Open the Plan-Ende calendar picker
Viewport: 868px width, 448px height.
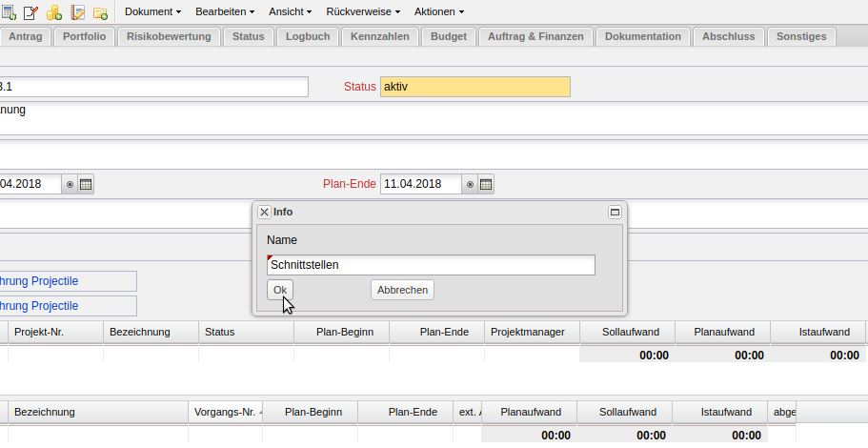pyautogui.click(x=486, y=184)
